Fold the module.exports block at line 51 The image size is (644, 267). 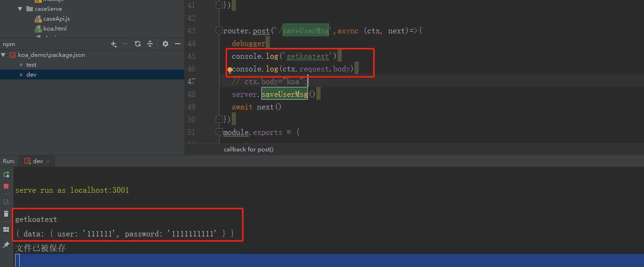coord(219,132)
